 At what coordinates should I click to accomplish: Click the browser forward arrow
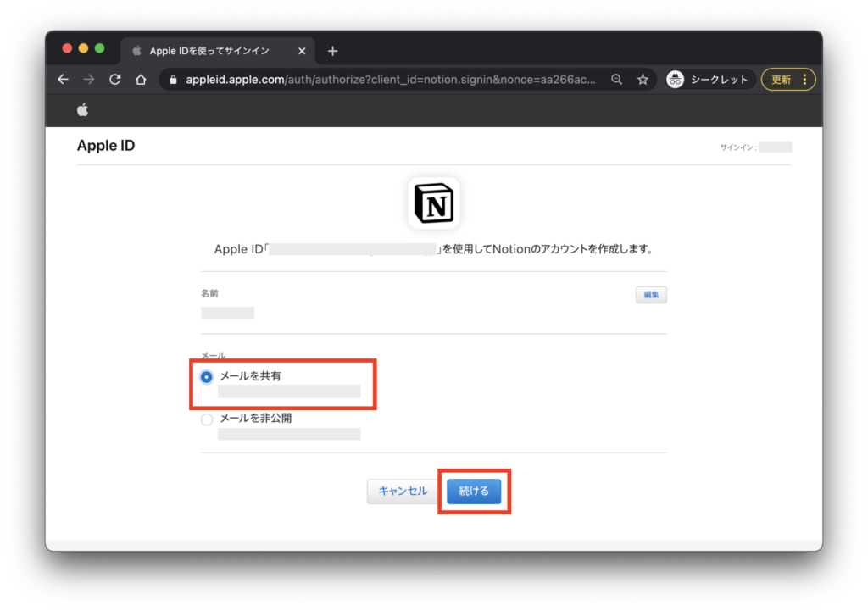click(89, 79)
